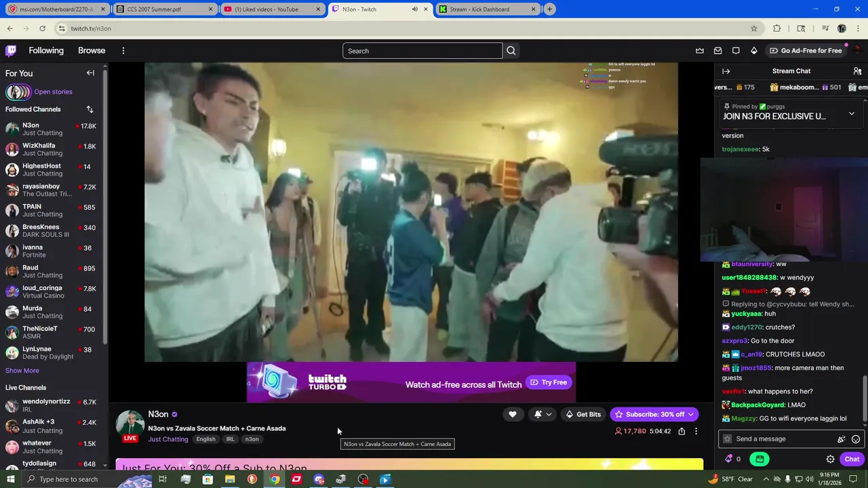The height and width of the screenshot is (488, 868).
Task: Share the stream via share icon
Action: [682, 431]
